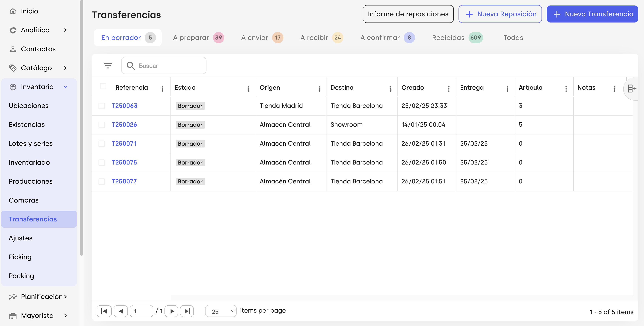
Task: Open Creado column options menu
Action: point(449,89)
